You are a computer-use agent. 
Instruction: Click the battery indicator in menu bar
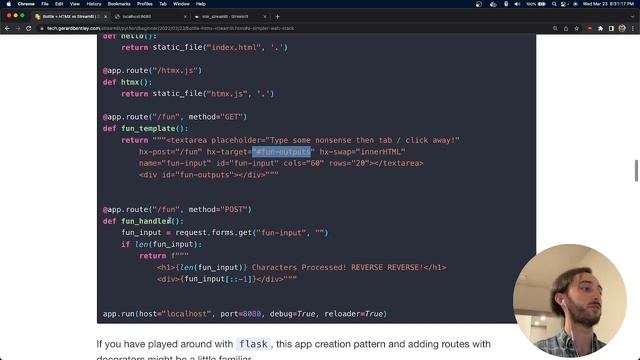pos(536,4)
